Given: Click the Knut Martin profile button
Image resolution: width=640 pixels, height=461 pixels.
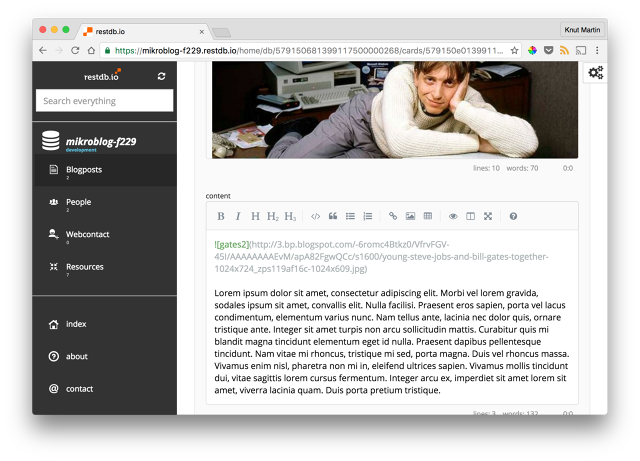Looking at the screenshot, I should 582,30.
